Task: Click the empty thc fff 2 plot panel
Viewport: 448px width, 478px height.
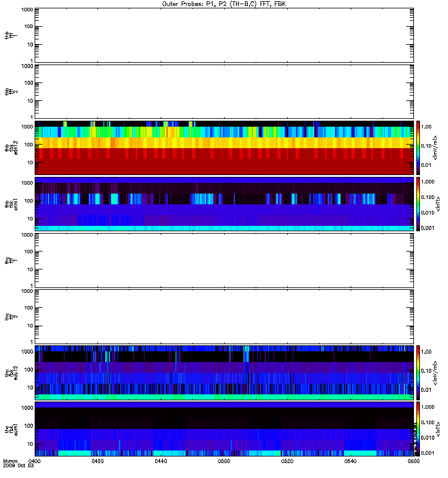Action: pyautogui.click(x=224, y=317)
